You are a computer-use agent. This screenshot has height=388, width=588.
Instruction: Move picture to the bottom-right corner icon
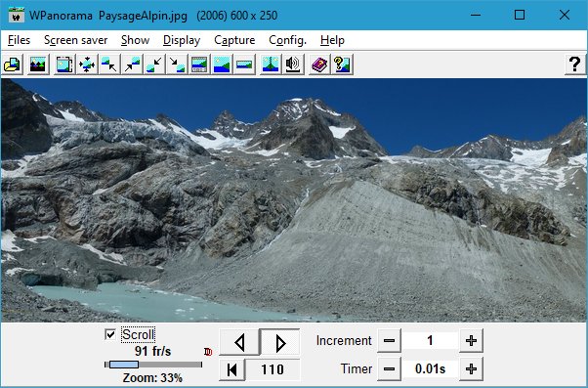177,65
